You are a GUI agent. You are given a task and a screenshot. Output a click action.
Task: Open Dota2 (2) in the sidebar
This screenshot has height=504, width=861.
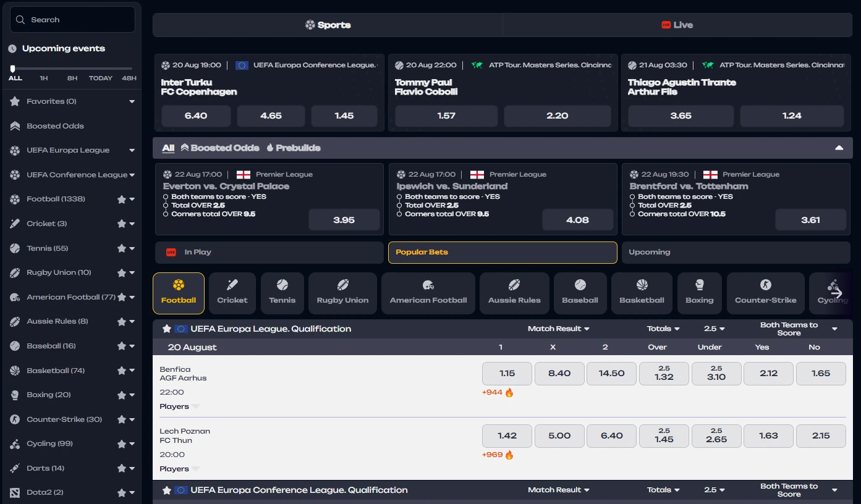point(45,492)
